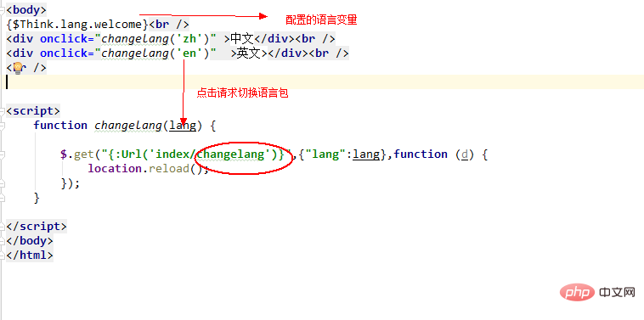
Task: Click the 英文 div text
Action: [249, 53]
